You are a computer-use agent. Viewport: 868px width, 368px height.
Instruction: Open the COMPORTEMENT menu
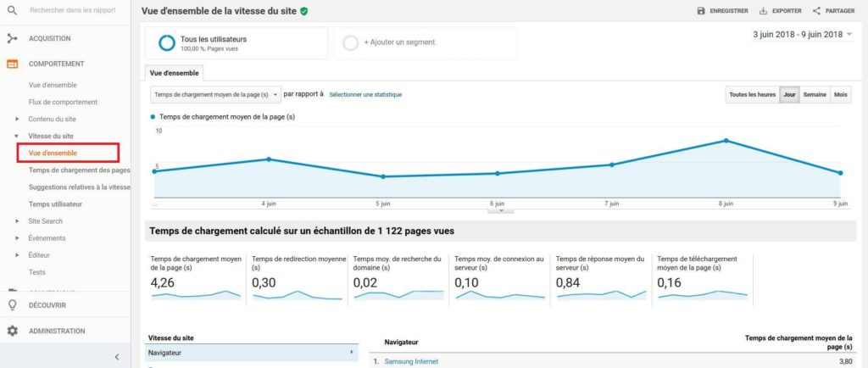coord(57,64)
